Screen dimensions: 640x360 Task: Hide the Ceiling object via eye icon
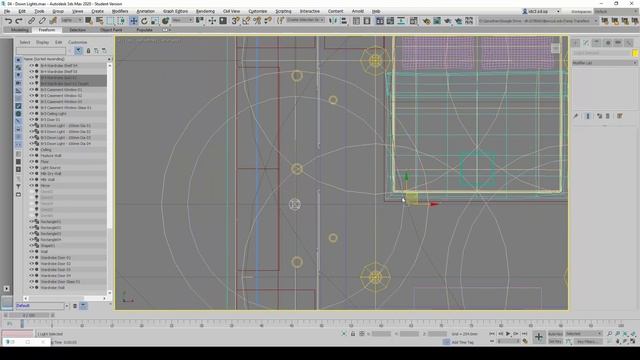[31, 150]
